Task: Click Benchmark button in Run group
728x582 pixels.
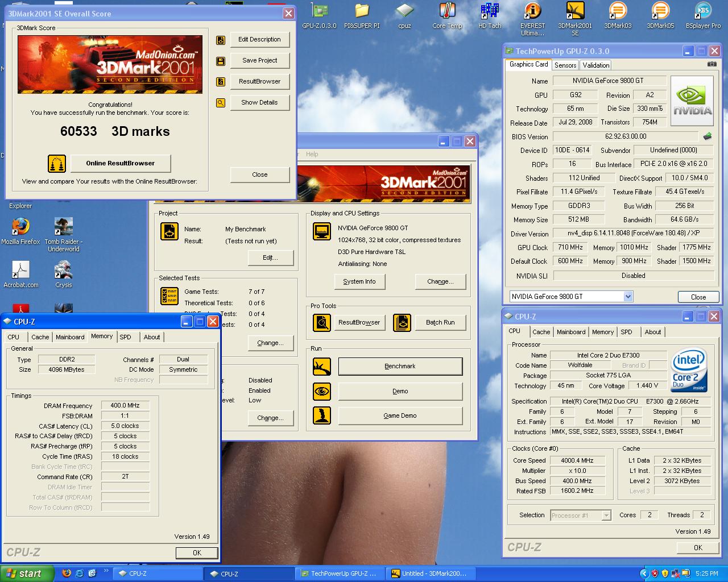Action: pos(400,367)
